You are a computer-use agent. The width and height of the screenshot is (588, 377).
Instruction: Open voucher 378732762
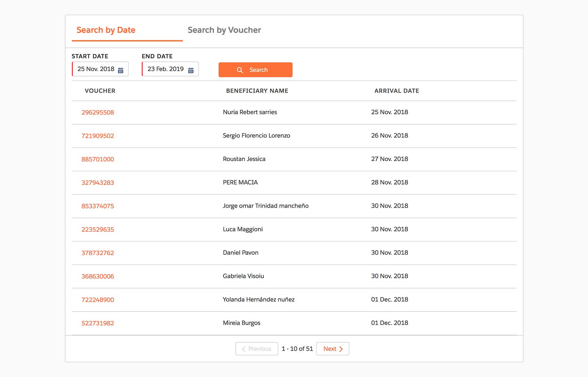coord(98,253)
